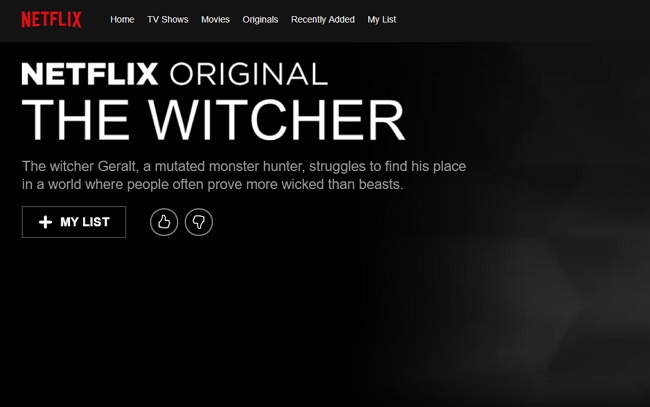The image size is (650, 407).
Task: Rate The Witcher with thumbs up
Action: [164, 222]
